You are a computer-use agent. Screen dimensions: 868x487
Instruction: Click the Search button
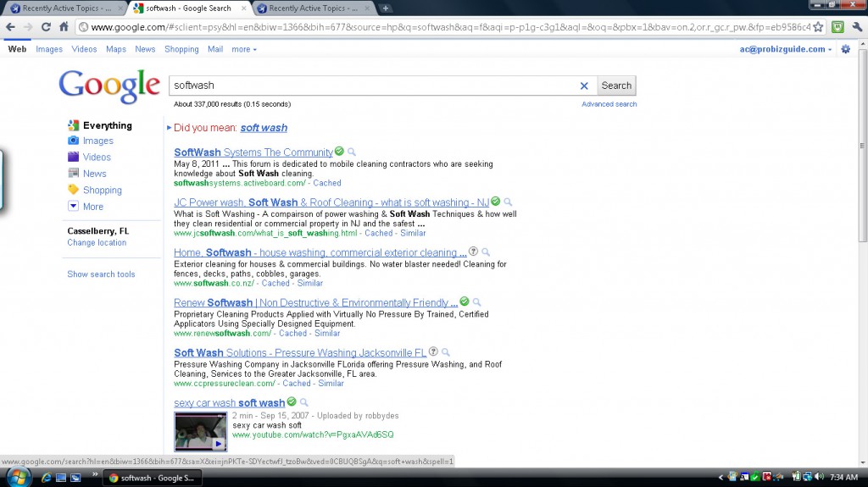616,86
